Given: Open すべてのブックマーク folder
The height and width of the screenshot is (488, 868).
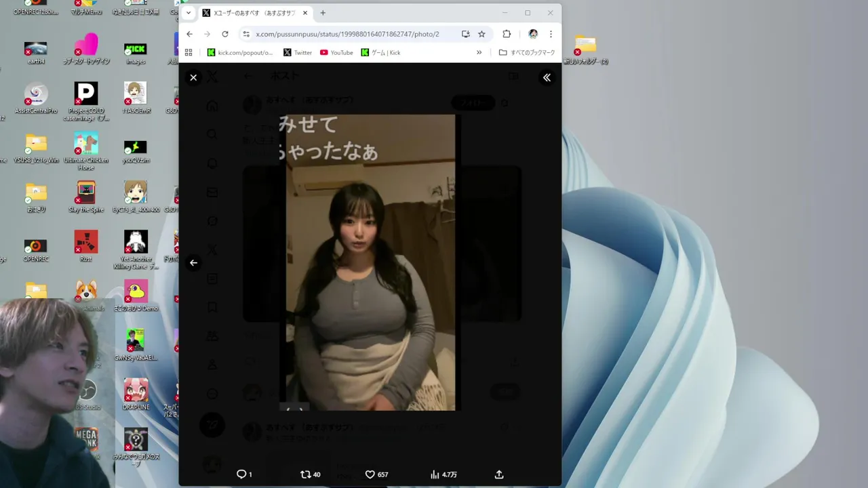Looking at the screenshot, I should pos(527,52).
